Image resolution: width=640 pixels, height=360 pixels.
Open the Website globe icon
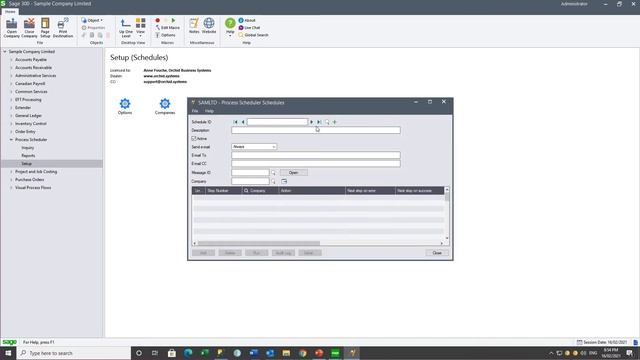tap(209, 25)
